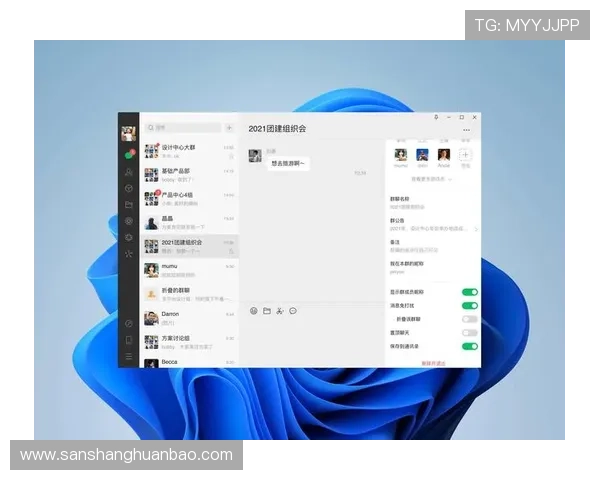Viewport: 600px width, 480px height.
Task: Click the emoji icon in chat toolbar
Action: [x=253, y=311]
